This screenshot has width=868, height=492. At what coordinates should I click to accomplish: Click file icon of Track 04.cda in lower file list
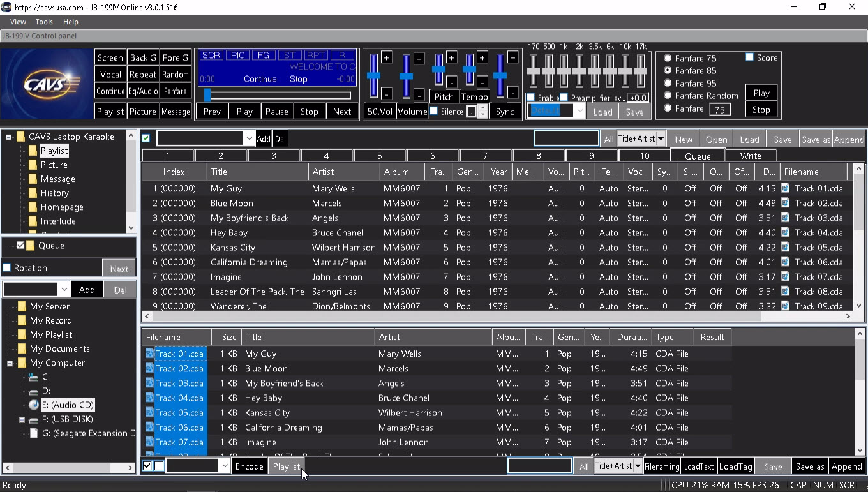pyautogui.click(x=149, y=398)
